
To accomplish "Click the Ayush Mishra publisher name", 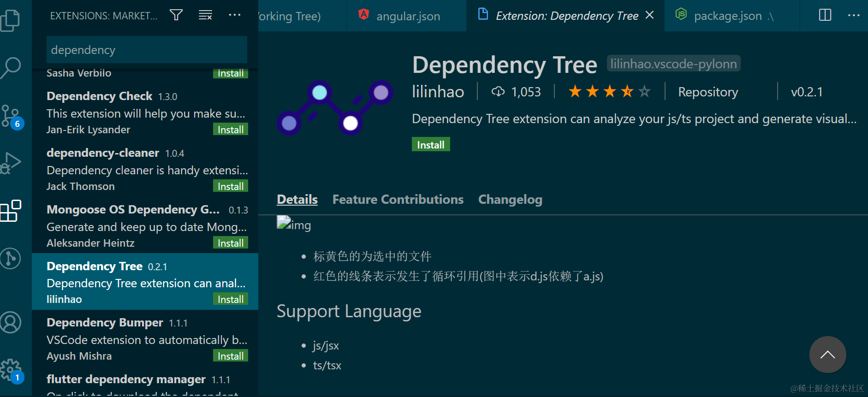I will coord(79,356).
